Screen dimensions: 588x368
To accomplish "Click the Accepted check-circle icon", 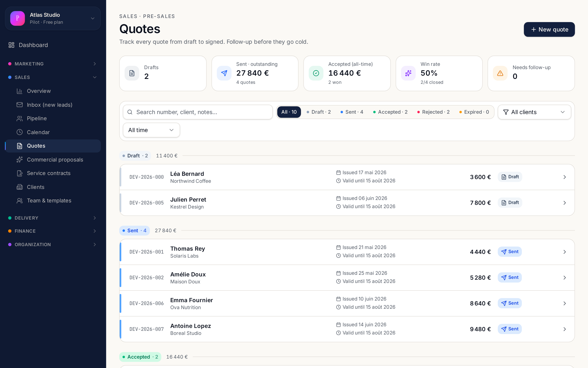I will pyautogui.click(x=316, y=73).
